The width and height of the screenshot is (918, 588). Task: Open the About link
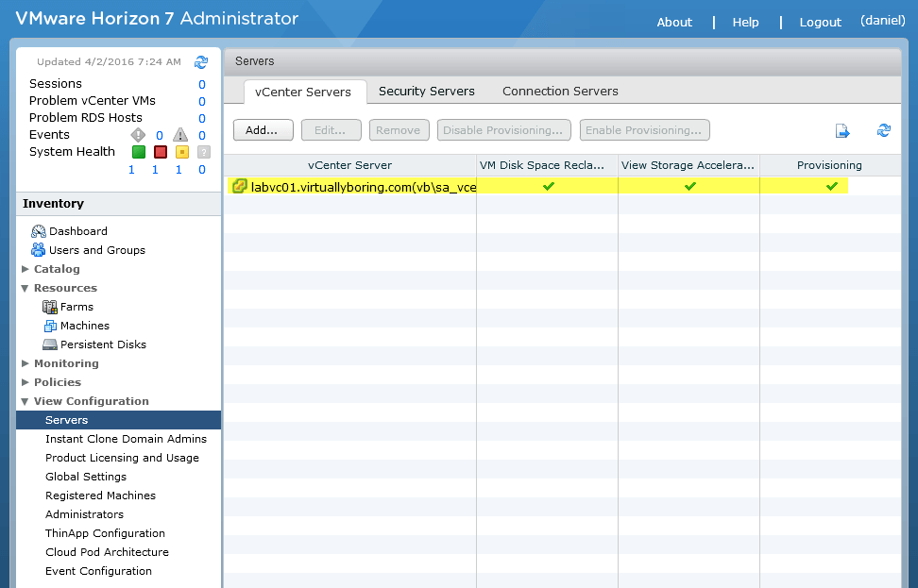pyautogui.click(x=674, y=23)
